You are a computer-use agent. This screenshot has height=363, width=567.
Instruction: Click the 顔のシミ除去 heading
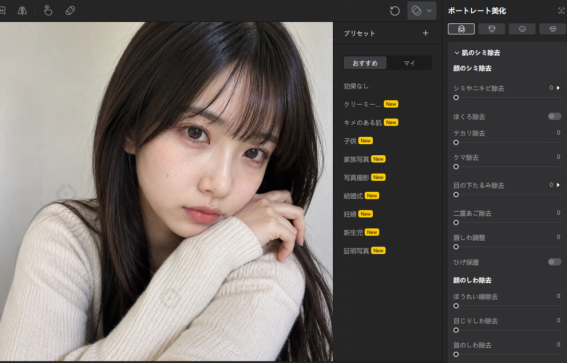(x=472, y=68)
